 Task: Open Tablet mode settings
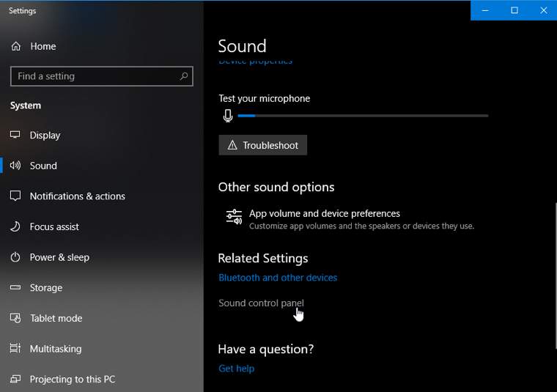pyautogui.click(x=56, y=319)
